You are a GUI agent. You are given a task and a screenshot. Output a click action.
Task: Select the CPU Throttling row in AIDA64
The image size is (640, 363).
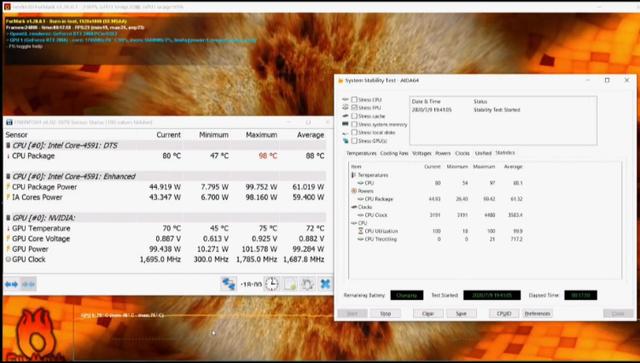pos(437,239)
